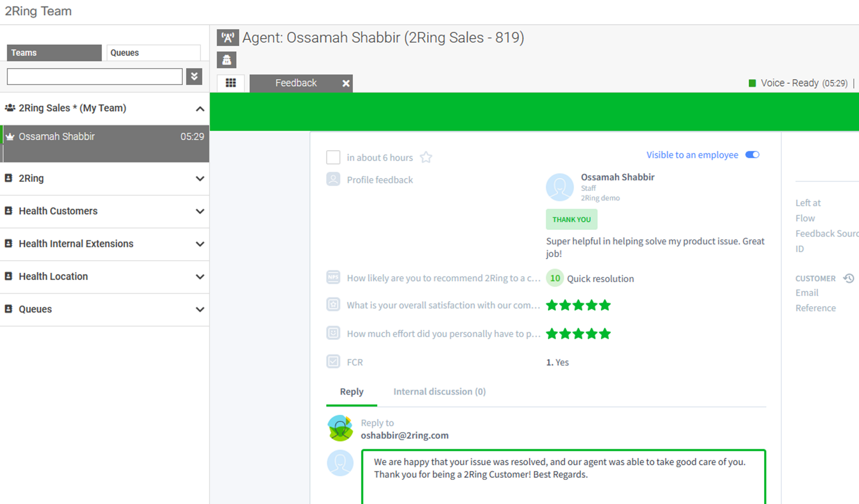
Task: Click the FCR checkmark icon
Action: tap(333, 362)
